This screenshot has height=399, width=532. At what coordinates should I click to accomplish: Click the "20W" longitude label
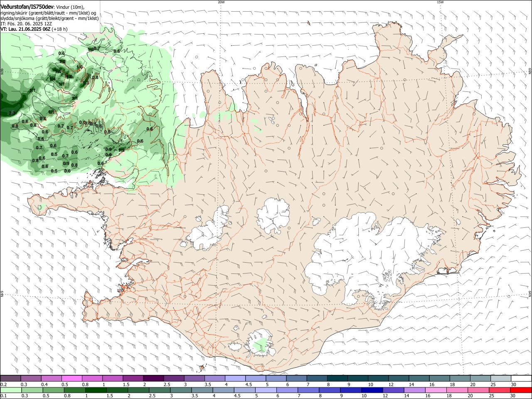(221, 2)
